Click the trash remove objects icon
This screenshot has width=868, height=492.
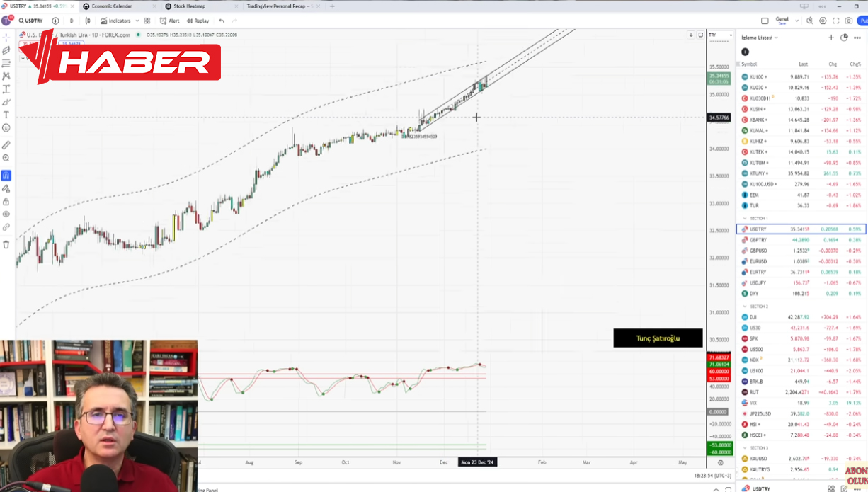coord(6,244)
